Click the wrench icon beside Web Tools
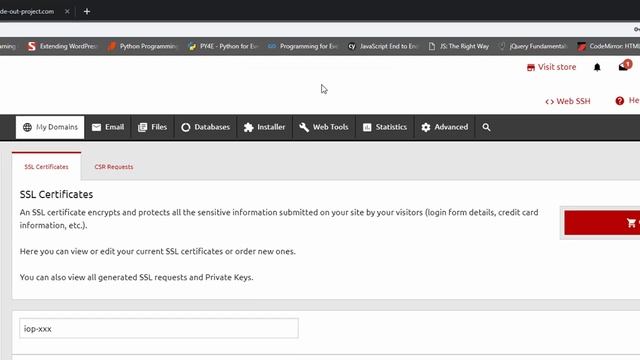This screenshot has height=360, width=640. (304, 127)
